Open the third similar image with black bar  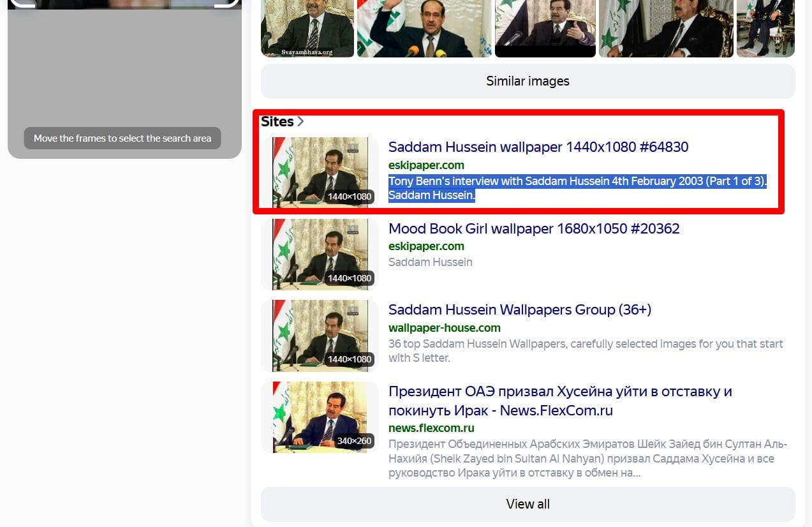point(545,29)
